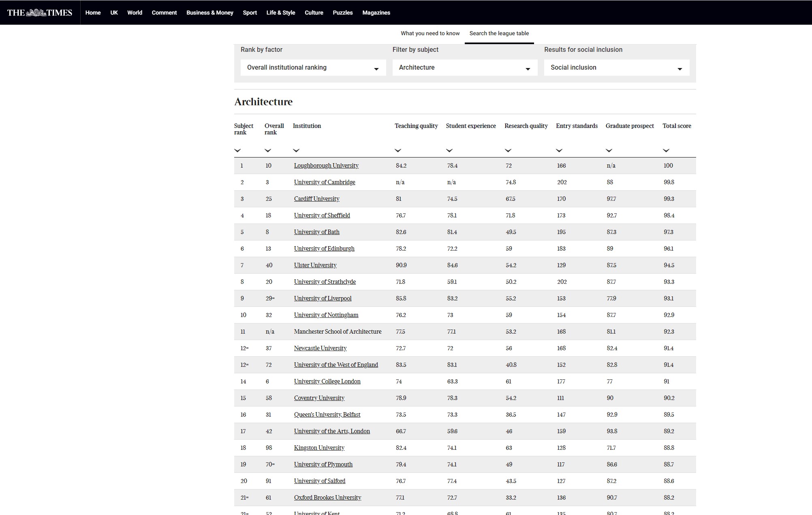The height and width of the screenshot is (515, 812).
Task: Sort by Graduate prospect chevron
Action: pyautogui.click(x=609, y=151)
